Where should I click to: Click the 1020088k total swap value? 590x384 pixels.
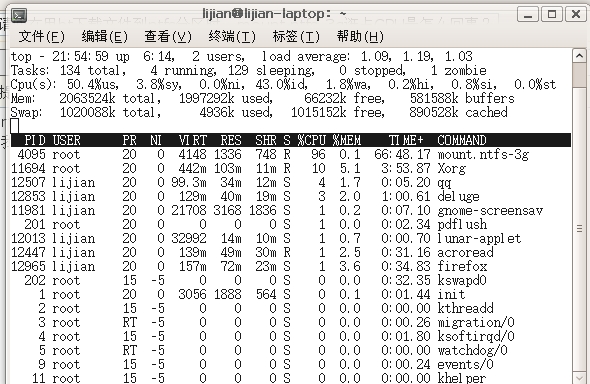pos(110,112)
